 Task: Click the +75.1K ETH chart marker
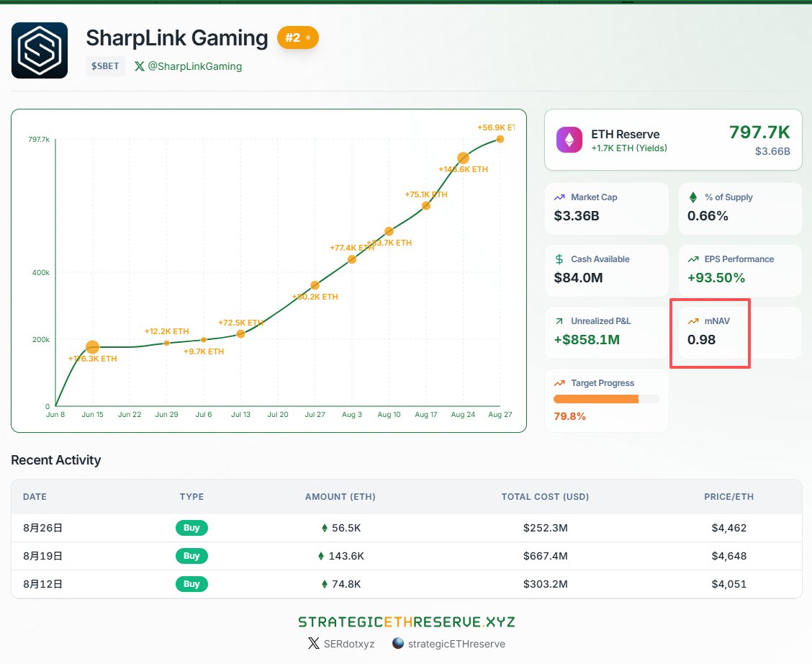tap(426, 206)
